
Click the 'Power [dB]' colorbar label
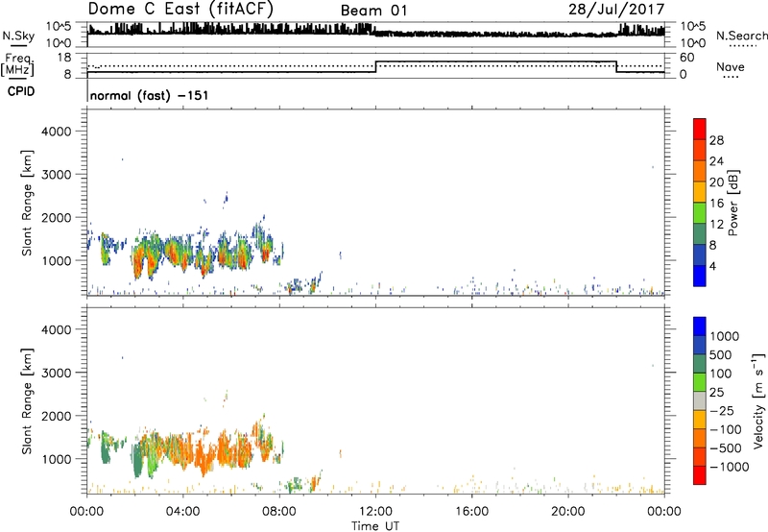pos(732,203)
